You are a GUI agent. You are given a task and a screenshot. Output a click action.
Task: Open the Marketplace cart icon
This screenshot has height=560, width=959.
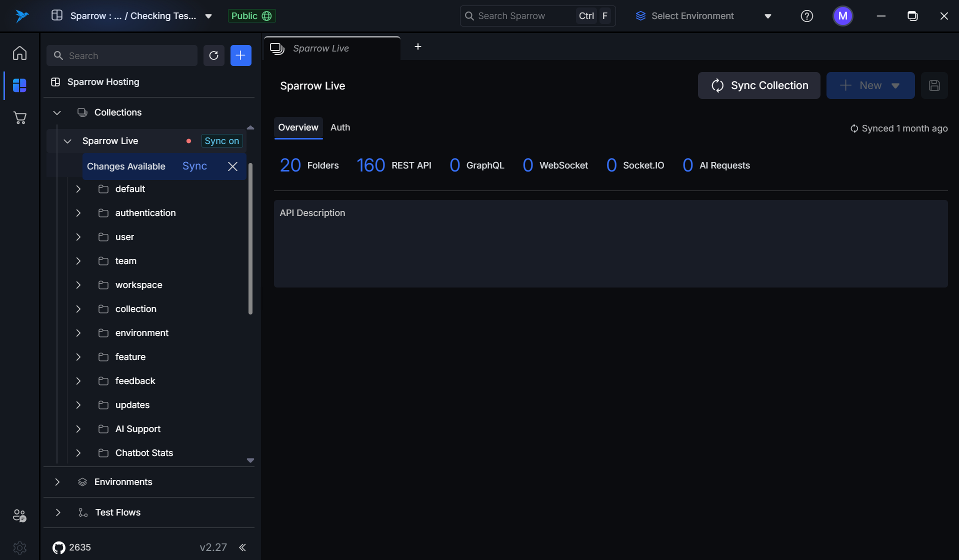point(19,118)
